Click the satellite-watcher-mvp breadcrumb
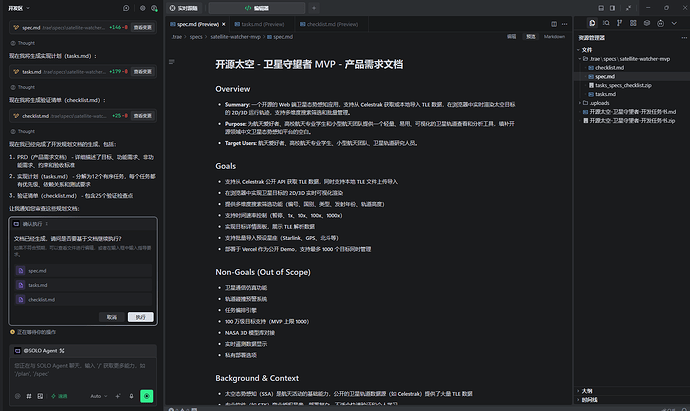Viewport: 690px width, 411px height. (235, 37)
